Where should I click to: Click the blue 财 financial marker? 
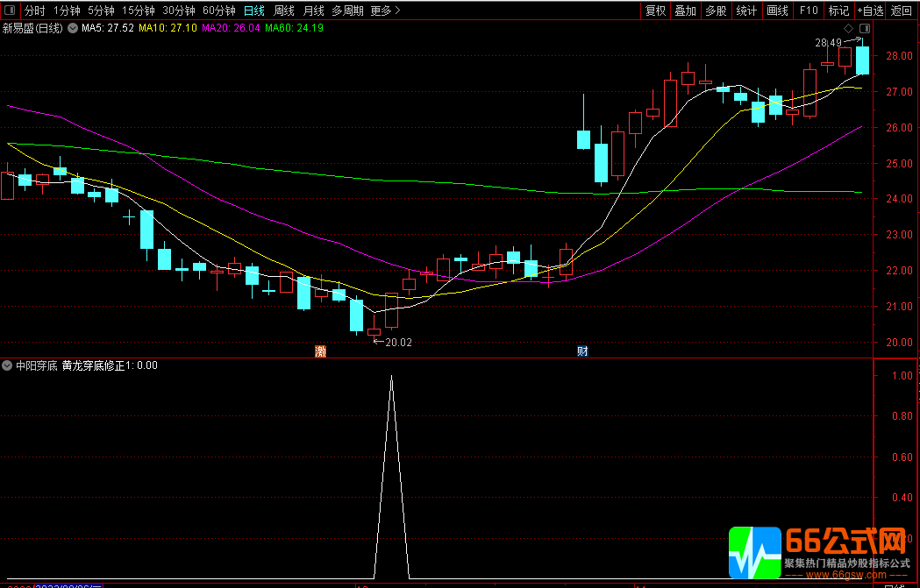[x=582, y=351]
